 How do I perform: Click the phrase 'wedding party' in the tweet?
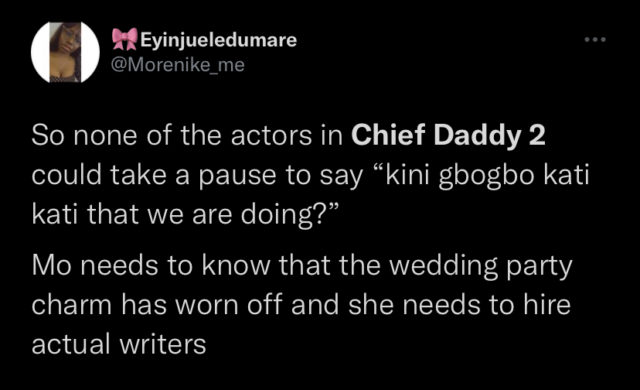pyautogui.click(x=481, y=267)
